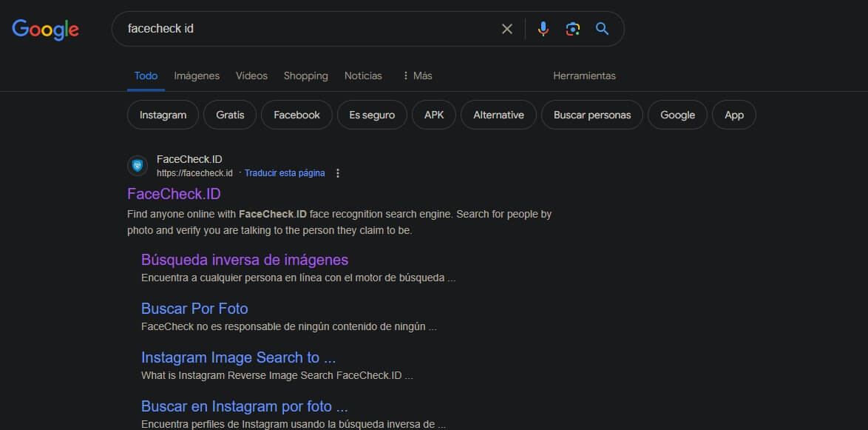Switch to the Videos tab
Viewport: 868px width, 430px height.
coord(251,76)
